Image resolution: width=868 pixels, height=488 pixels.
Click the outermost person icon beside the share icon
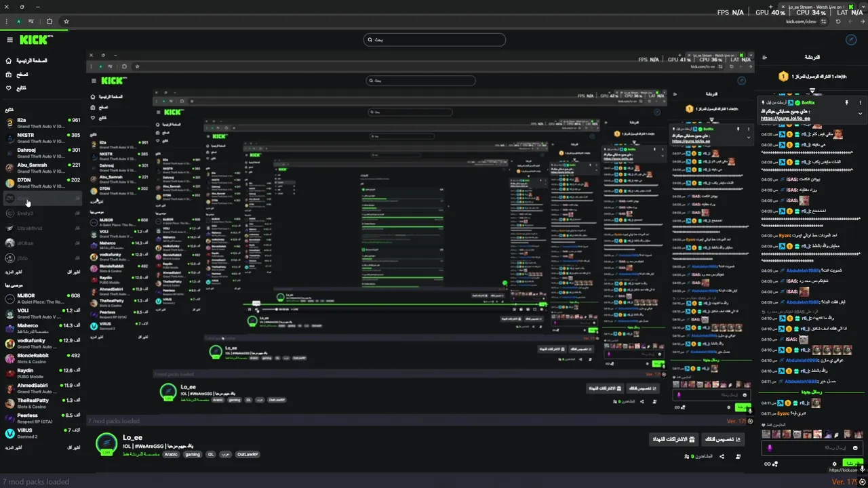738,456
